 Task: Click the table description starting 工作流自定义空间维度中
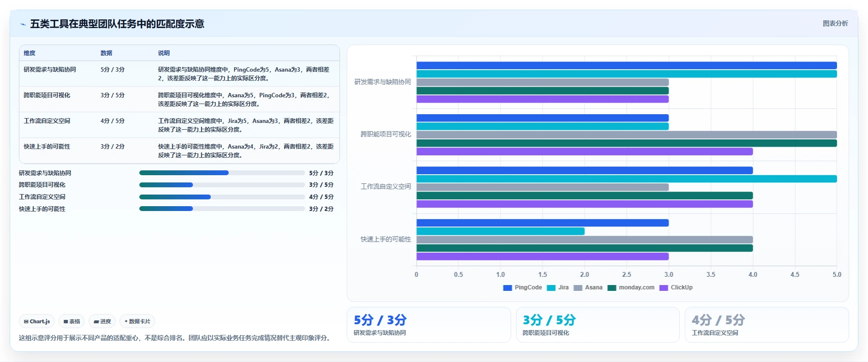(x=246, y=125)
